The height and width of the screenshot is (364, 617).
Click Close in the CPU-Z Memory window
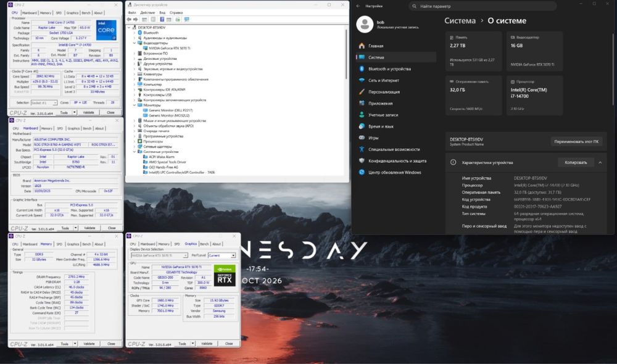point(111,344)
